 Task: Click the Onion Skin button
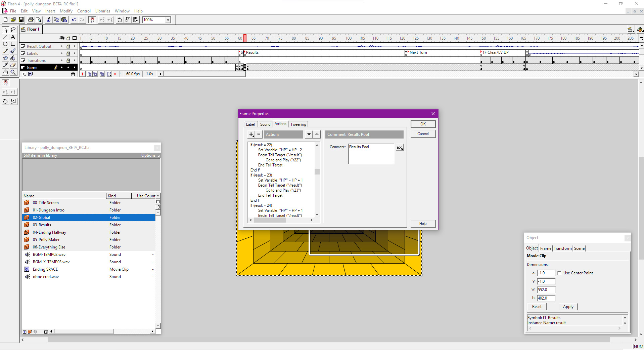coord(90,74)
